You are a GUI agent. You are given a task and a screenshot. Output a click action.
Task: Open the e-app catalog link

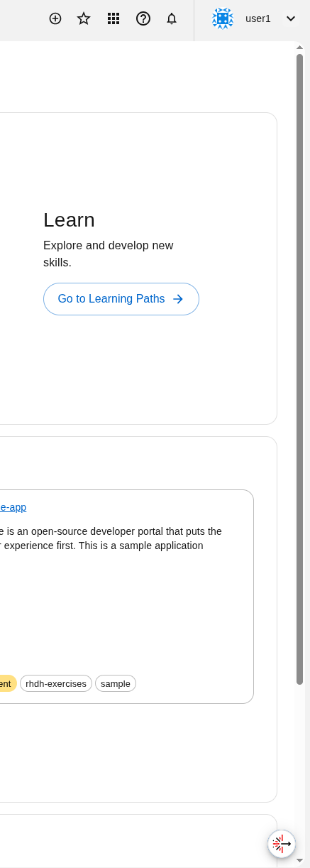coord(13,507)
